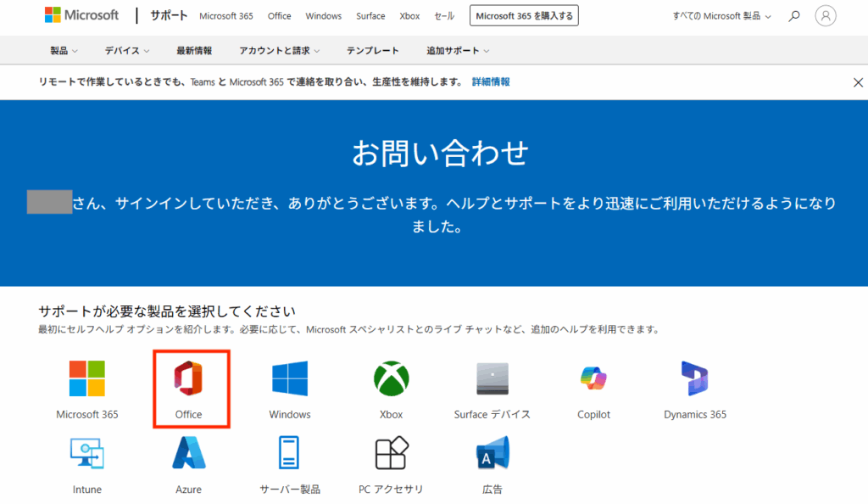The width and height of the screenshot is (868, 504).
Task: Click Microsoft 365 を購入する button
Action: click(x=524, y=15)
